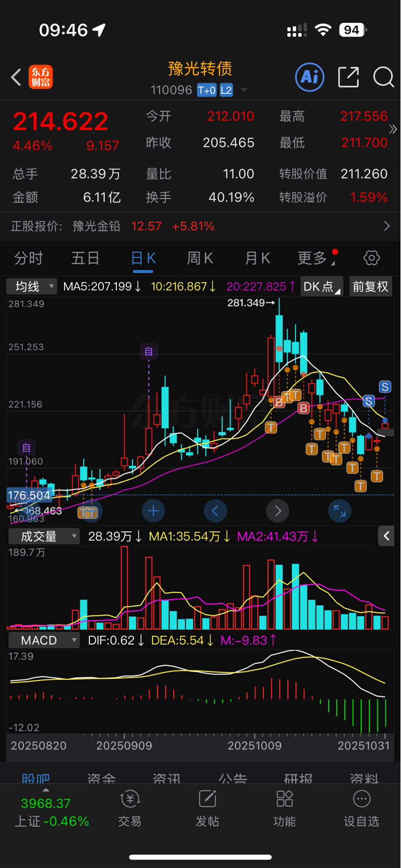Open chart settings gear icon
The height and width of the screenshot is (868, 401).
pyautogui.click(x=371, y=258)
